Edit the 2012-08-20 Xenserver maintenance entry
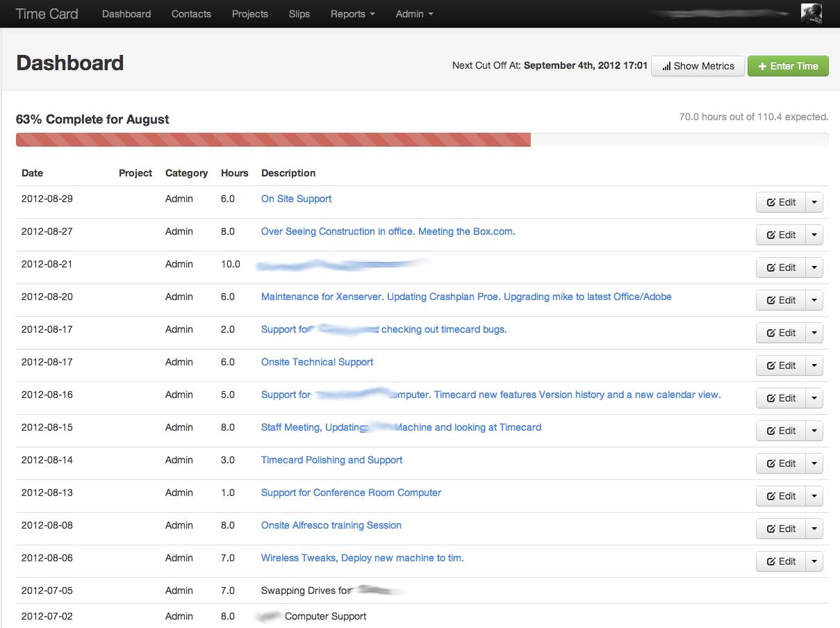Image resolution: width=840 pixels, height=628 pixels. click(x=781, y=300)
